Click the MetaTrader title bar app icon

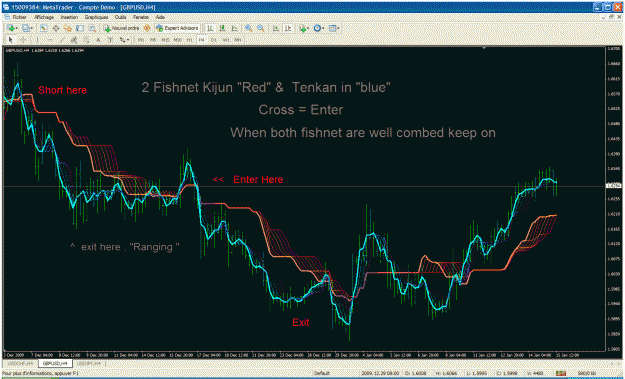[x=6, y=7]
